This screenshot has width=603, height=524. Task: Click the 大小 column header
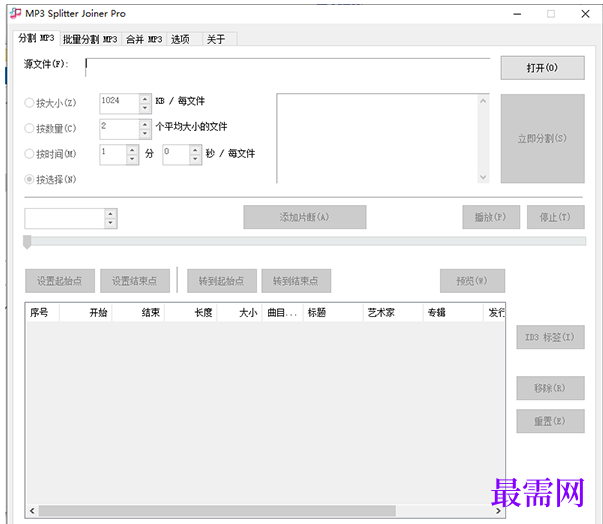coord(240,313)
